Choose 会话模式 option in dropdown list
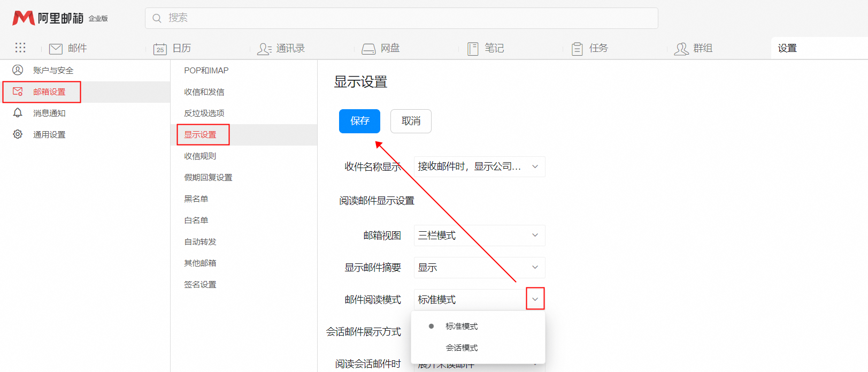Viewport: 868px width, 372px height. [x=462, y=348]
